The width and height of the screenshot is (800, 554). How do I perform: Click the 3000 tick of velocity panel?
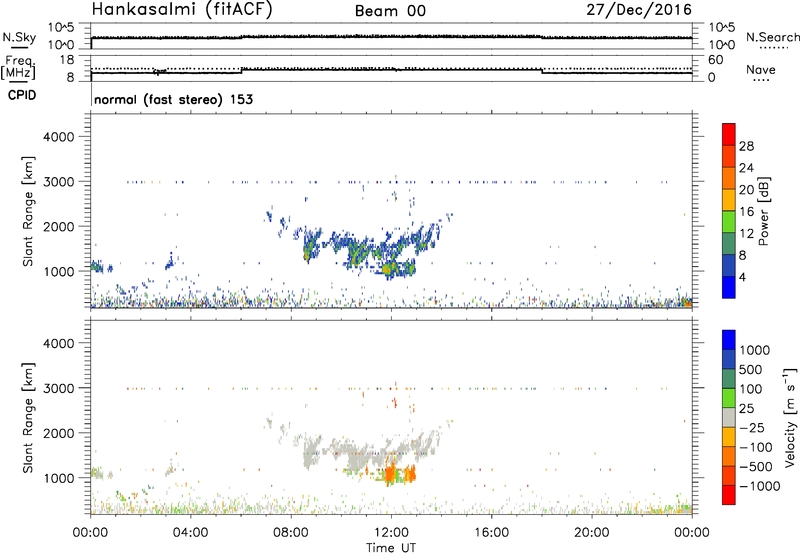click(x=59, y=388)
